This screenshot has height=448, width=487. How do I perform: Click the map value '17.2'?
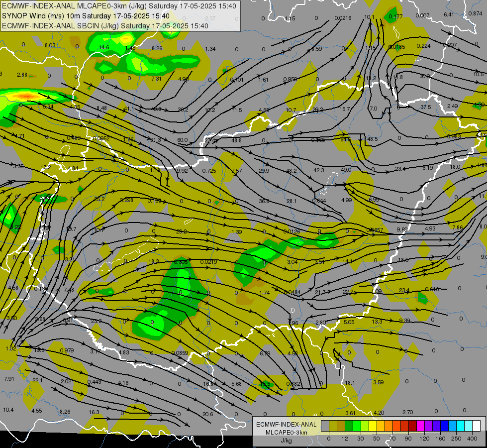click(x=46, y=167)
